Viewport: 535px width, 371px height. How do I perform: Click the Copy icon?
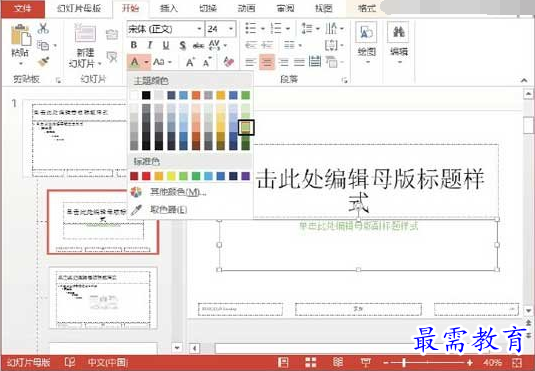43,45
